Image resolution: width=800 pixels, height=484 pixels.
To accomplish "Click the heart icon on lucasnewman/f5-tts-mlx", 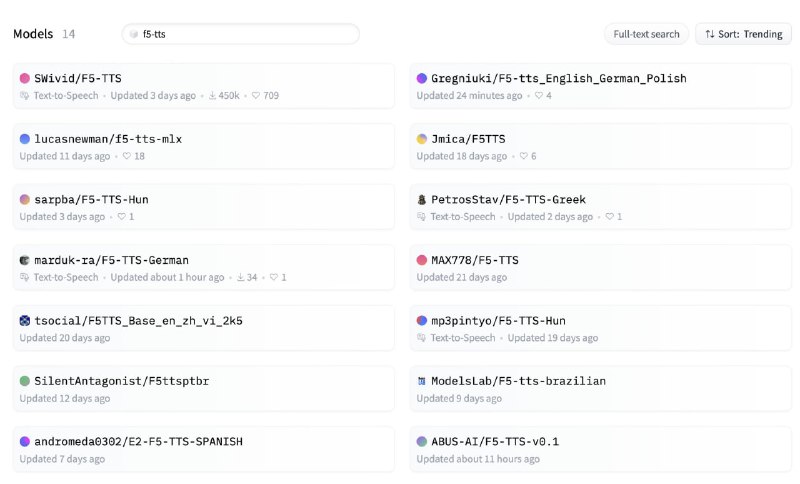I will (127, 156).
